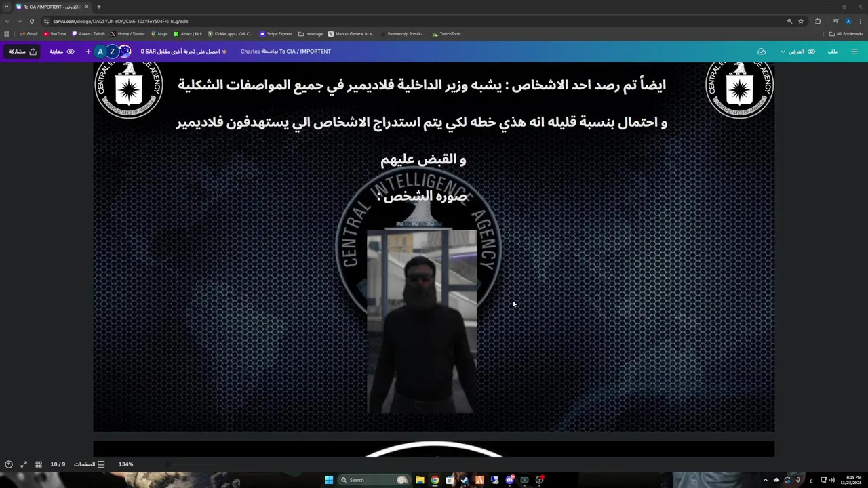Image resolution: width=868 pixels, height=488 pixels.
Task: Open the Partnership Portal bookmark
Action: pyautogui.click(x=403, y=34)
